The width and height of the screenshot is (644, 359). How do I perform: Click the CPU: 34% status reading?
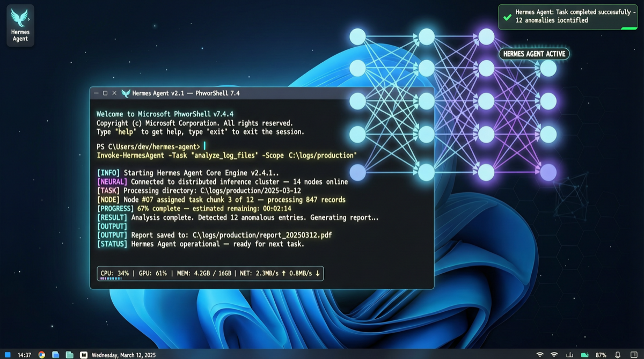(115, 273)
